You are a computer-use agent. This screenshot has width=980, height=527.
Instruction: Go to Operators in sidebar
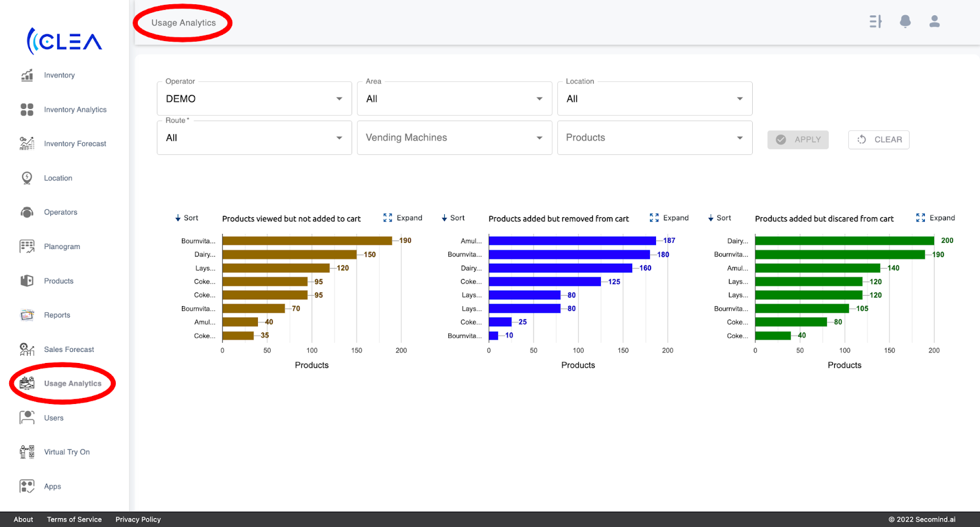61,212
